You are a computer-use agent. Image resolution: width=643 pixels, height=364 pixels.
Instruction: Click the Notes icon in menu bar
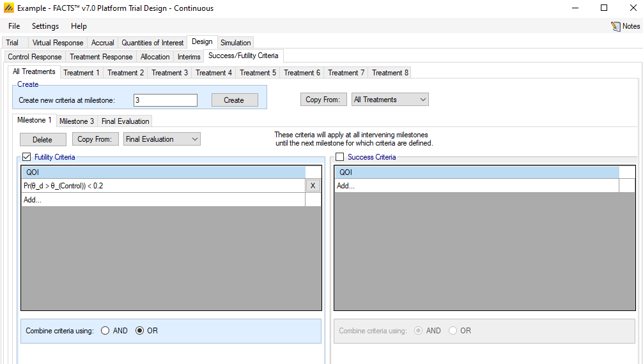(x=616, y=26)
